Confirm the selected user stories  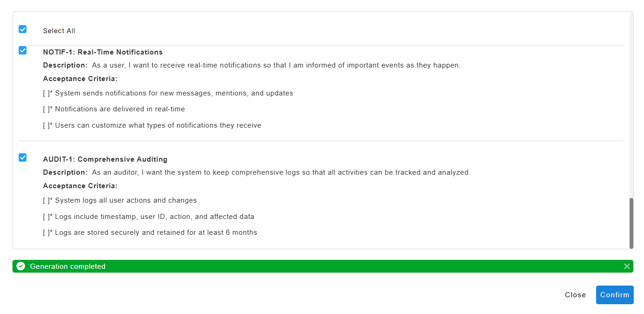click(614, 295)
